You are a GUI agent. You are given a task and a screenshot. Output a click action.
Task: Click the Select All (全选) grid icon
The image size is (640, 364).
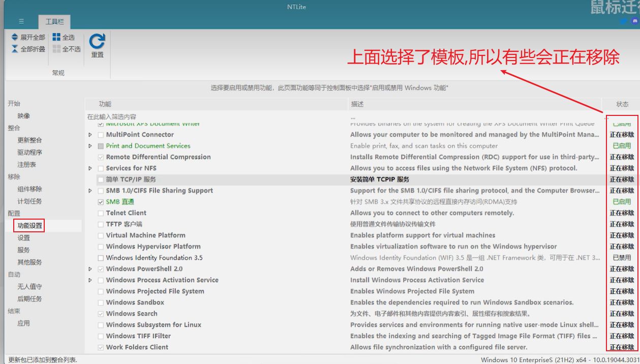tap(56, 37)
